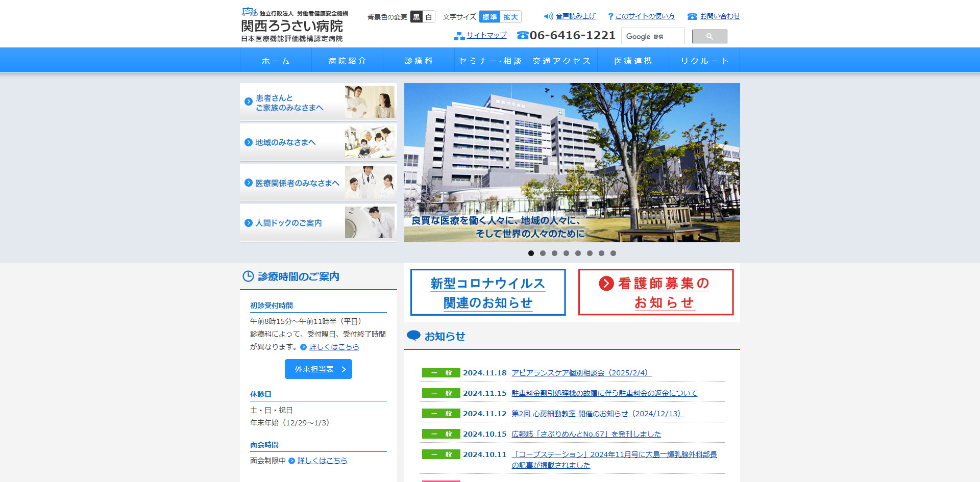The width and height of the screenshot is (980, 482).
Task: Open the 病院紹介 menu item
Action: click(x=347, y=61)
